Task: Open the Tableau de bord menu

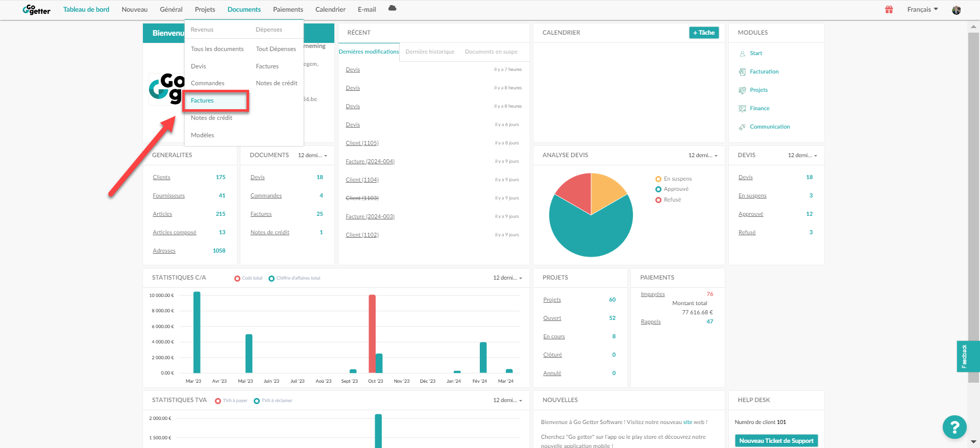Action: (x=86, y=10)
